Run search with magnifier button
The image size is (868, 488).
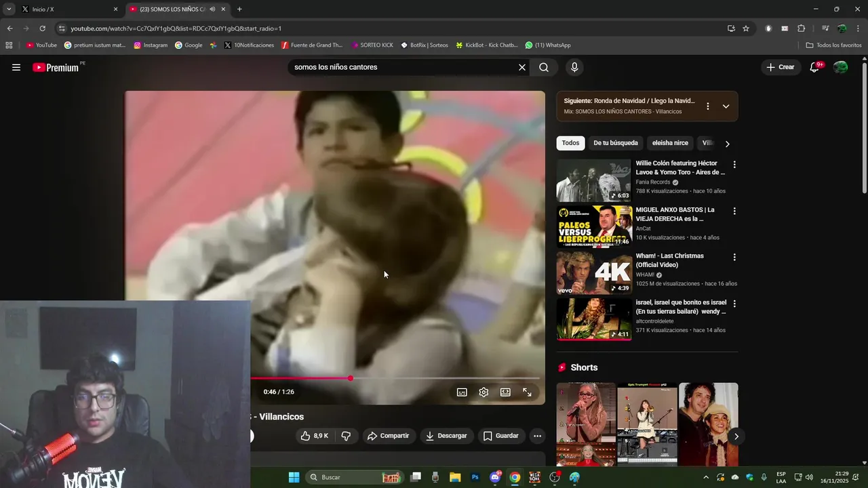tap(544, 67)
